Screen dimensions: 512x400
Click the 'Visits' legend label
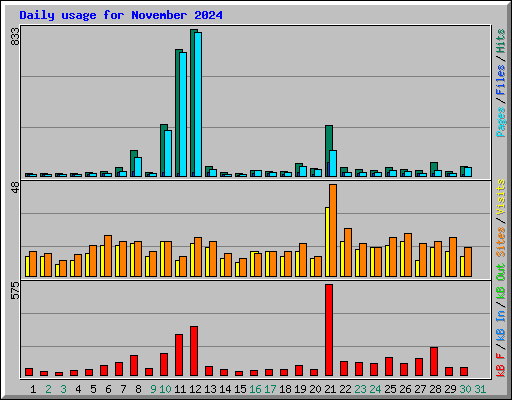[x=501, y=197]
